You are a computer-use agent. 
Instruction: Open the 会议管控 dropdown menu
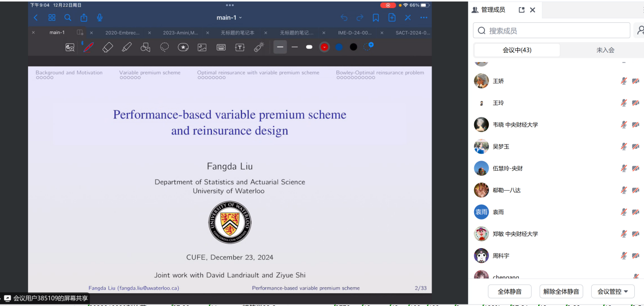point(612,291)
